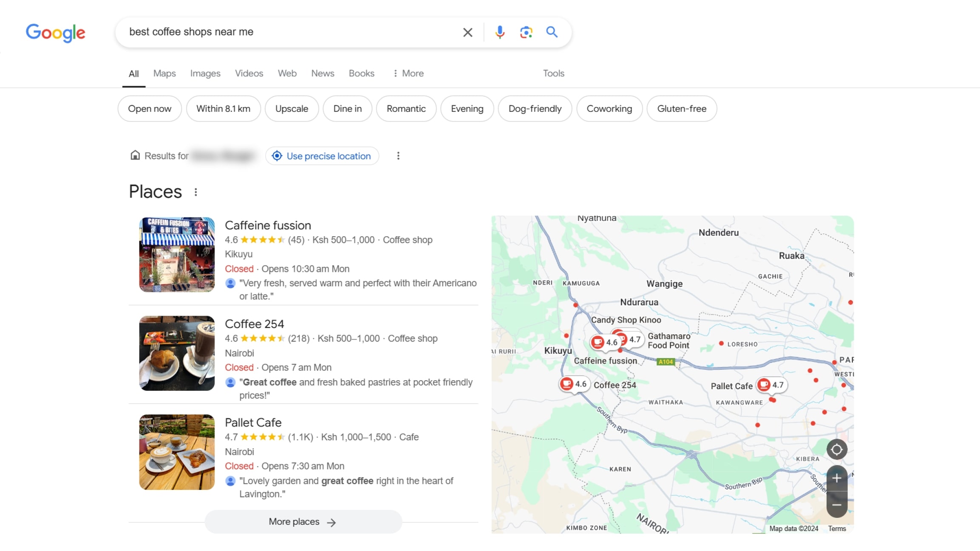
Task: Center map with the my-location target icon
Action: point(836,449)
